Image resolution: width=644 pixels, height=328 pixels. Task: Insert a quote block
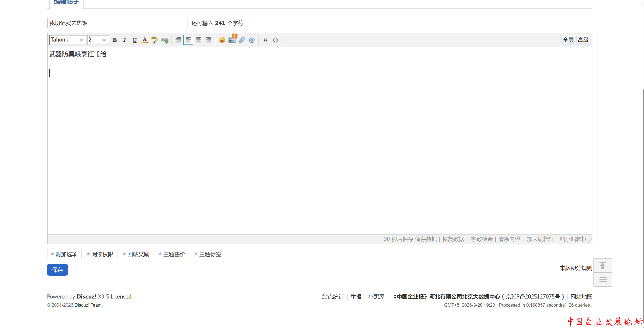click(265, 40)
